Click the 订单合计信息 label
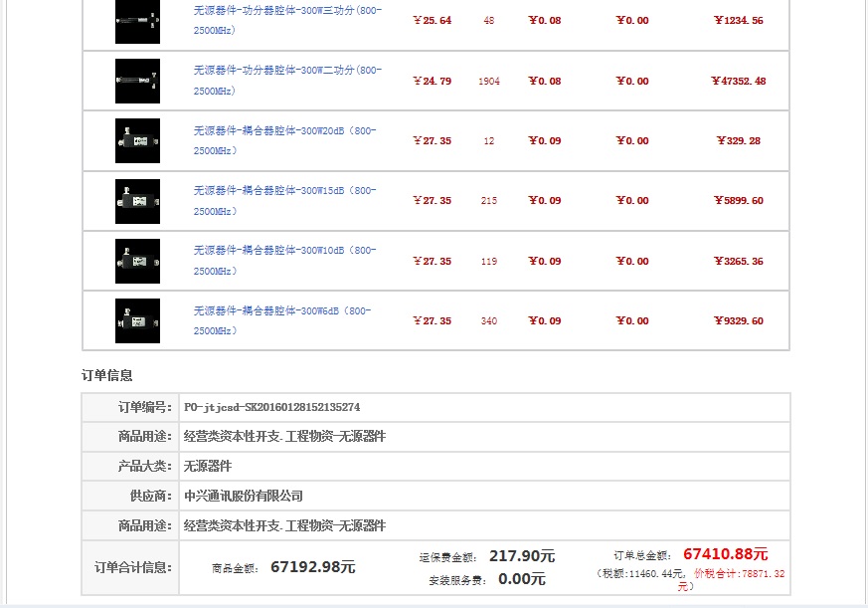868x608 pixels. 133,567
